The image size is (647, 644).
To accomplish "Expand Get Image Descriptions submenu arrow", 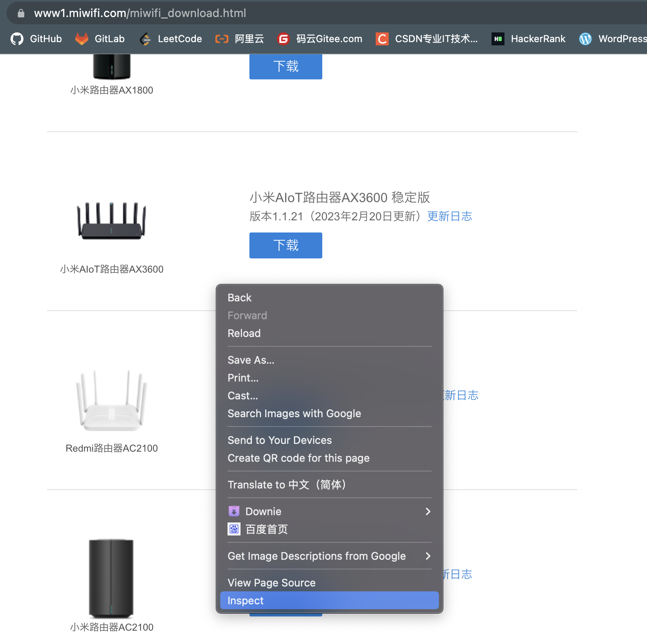I will (428, 556).
